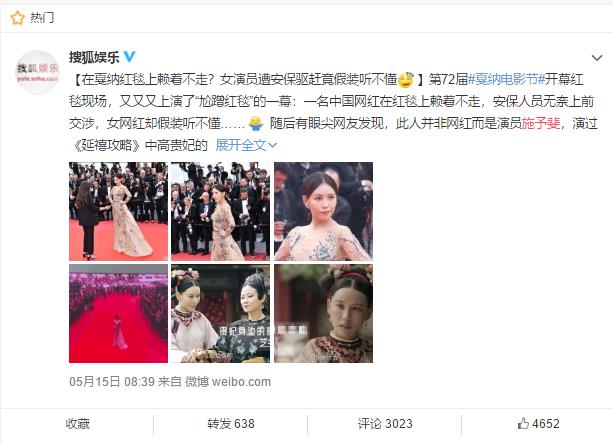The width and height of the screenshot is (613, 443).
Task: Open the 热门 tab
Action: [42, 18]
